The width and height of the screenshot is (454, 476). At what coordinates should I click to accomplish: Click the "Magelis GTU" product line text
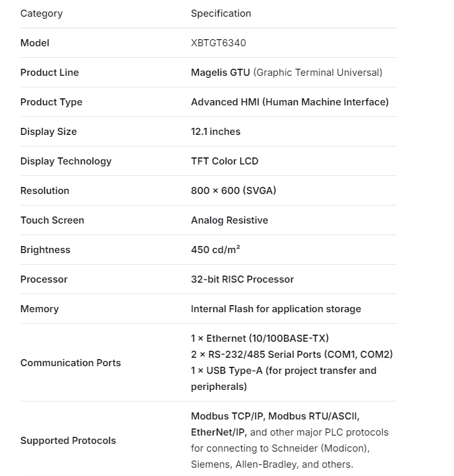[221, 73]
